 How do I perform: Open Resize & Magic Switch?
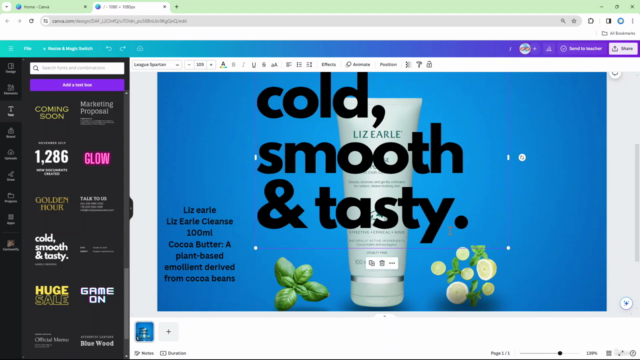[x=68, y=49]
